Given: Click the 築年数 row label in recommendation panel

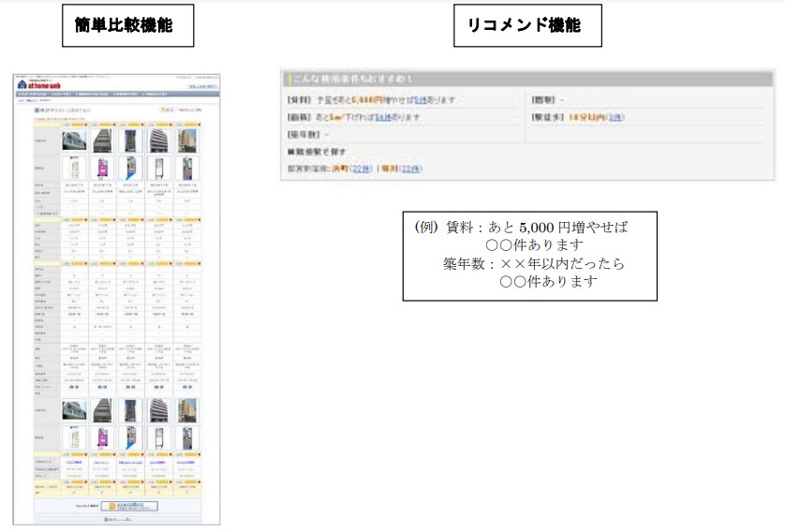Looking at the screenshot, I should [x=304, y=135].
